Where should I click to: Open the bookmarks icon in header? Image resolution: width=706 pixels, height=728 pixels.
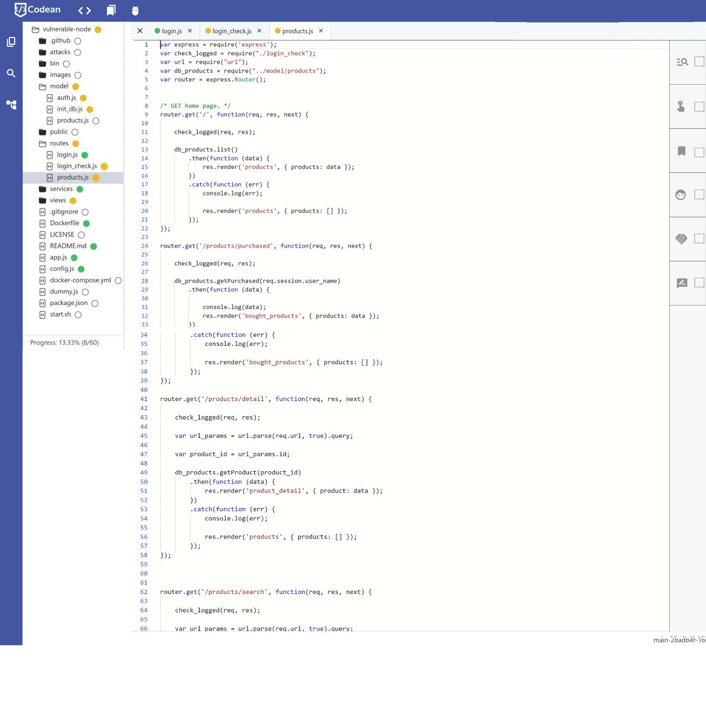pyautogui.click(x=111, y=10)
